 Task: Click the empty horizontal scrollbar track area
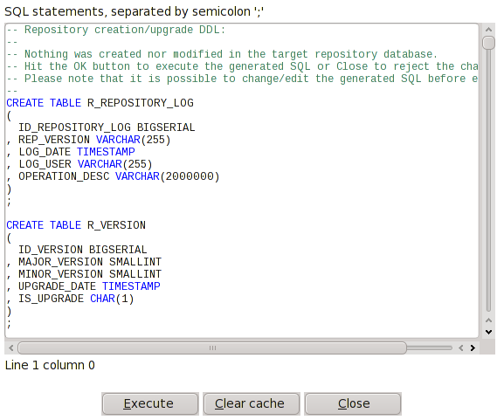[x=430, y=348]
